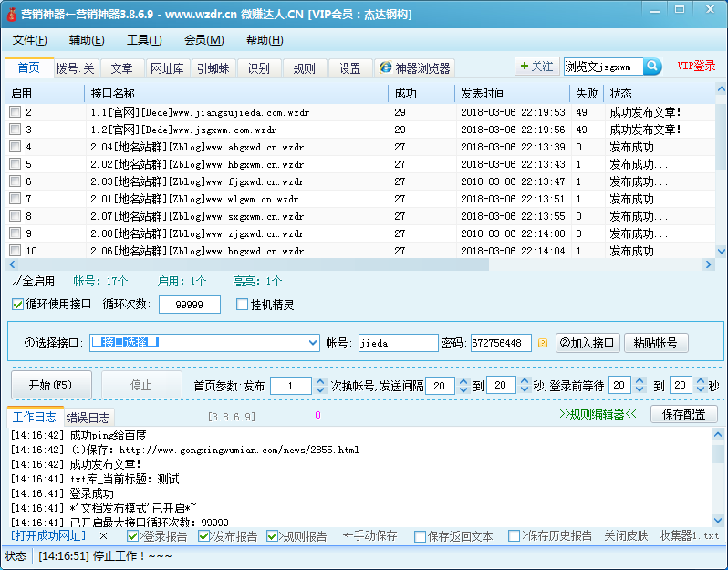Enable the 挂机精灵 checkbox
The width and height of the screenshot is (728, 570).
point(243,305)
